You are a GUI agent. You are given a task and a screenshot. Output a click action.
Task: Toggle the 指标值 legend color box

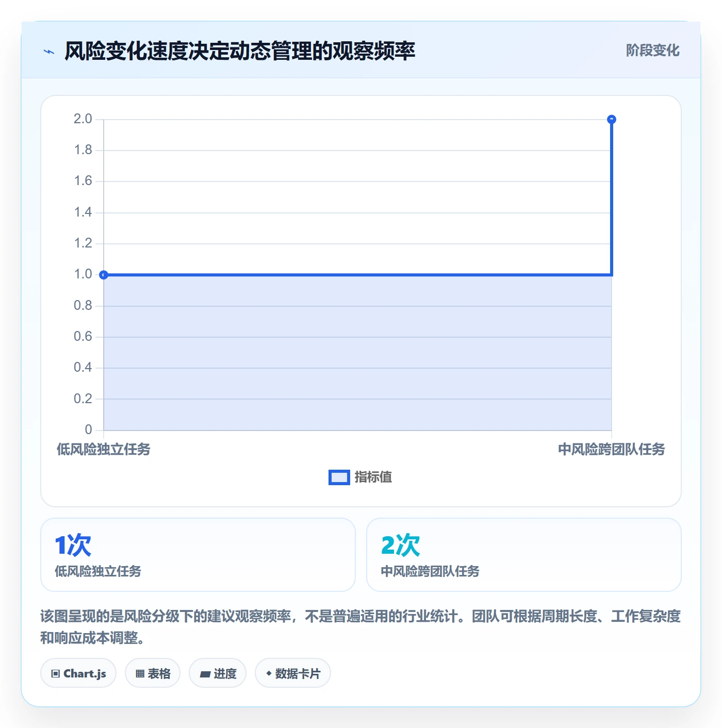(x=339, y=477)
